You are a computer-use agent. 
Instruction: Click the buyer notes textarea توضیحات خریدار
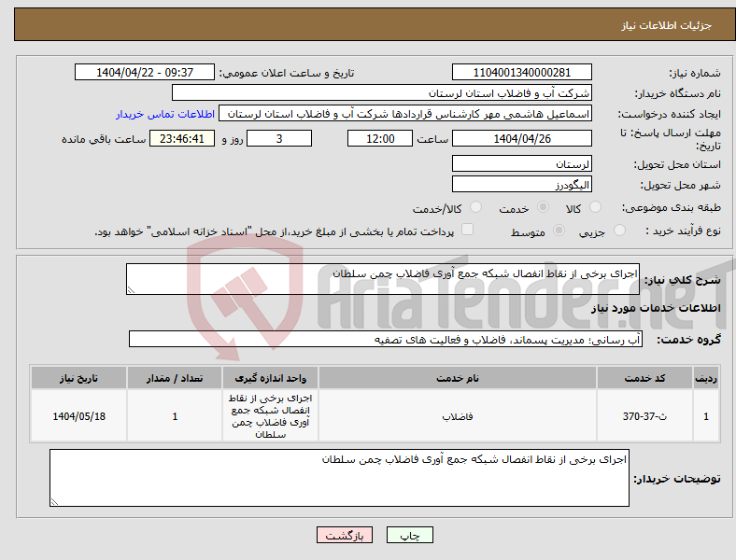point(339,478)
